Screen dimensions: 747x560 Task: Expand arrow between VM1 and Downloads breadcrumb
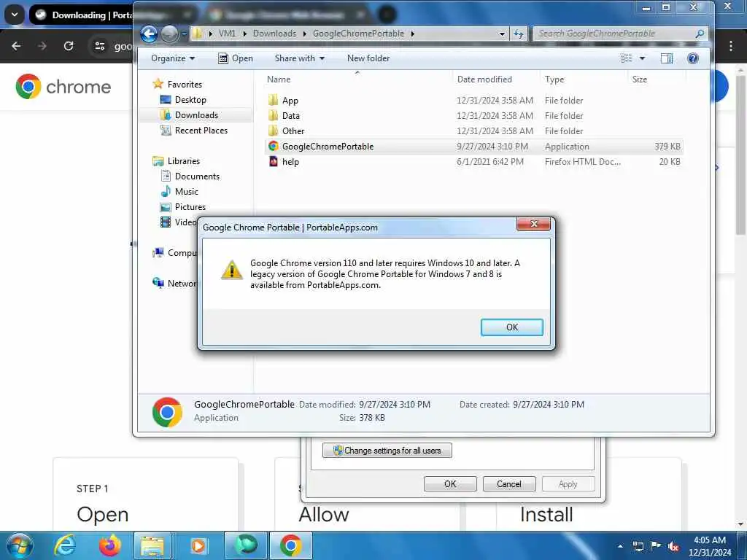click(x=245, y=34)
